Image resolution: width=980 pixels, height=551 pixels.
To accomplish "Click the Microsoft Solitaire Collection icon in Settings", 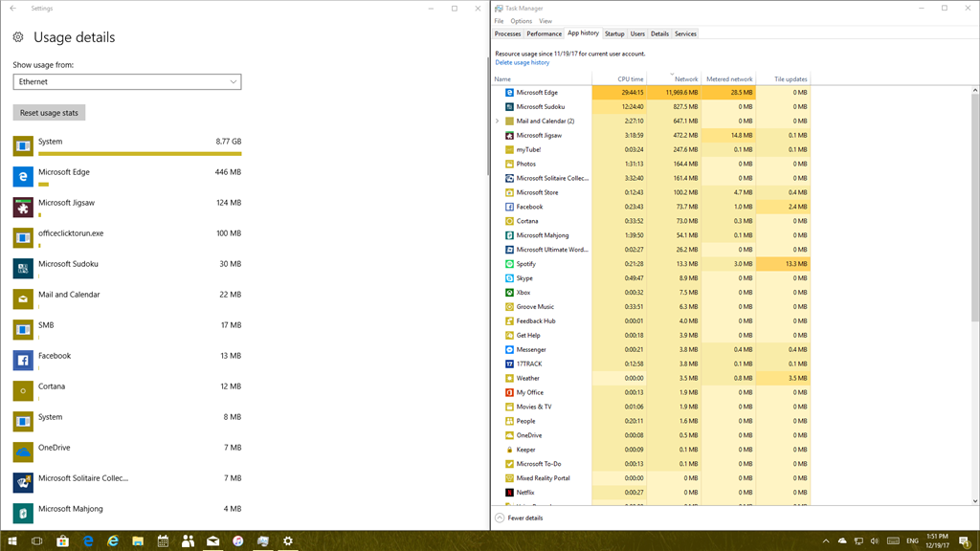I will pos(23,482).
